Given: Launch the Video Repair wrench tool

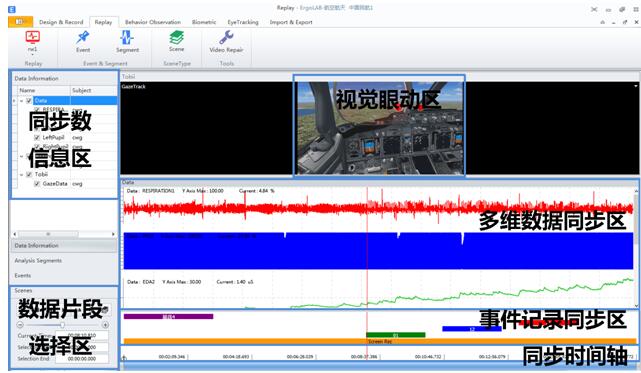Looking at the screenshot, I should (x=226, y=38).
